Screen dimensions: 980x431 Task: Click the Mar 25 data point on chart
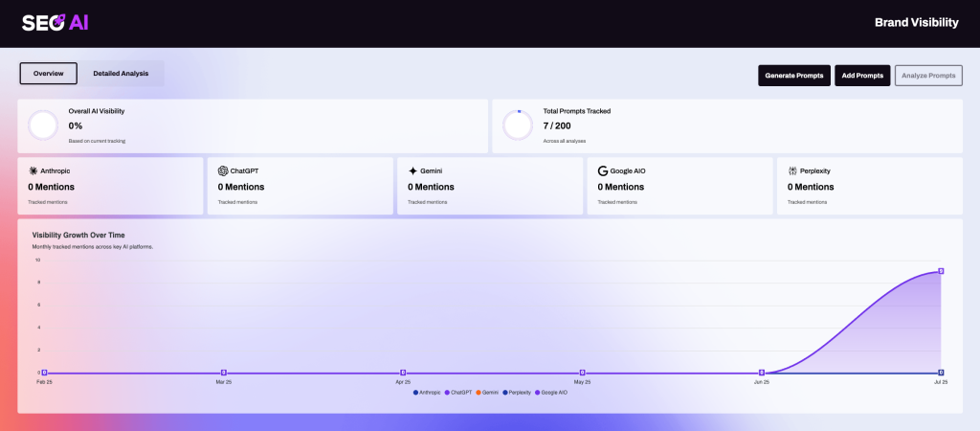tap(224, 373)
